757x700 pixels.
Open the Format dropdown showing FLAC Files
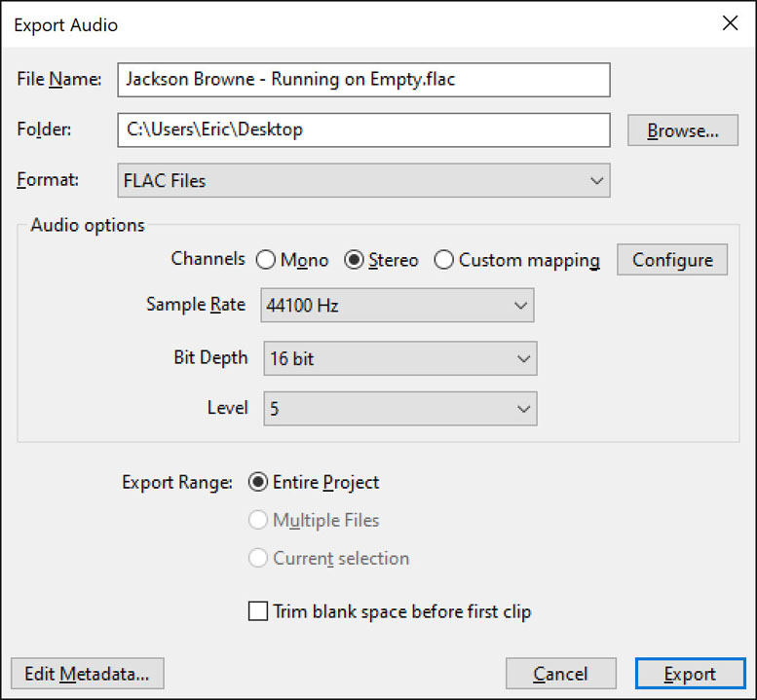363,180
